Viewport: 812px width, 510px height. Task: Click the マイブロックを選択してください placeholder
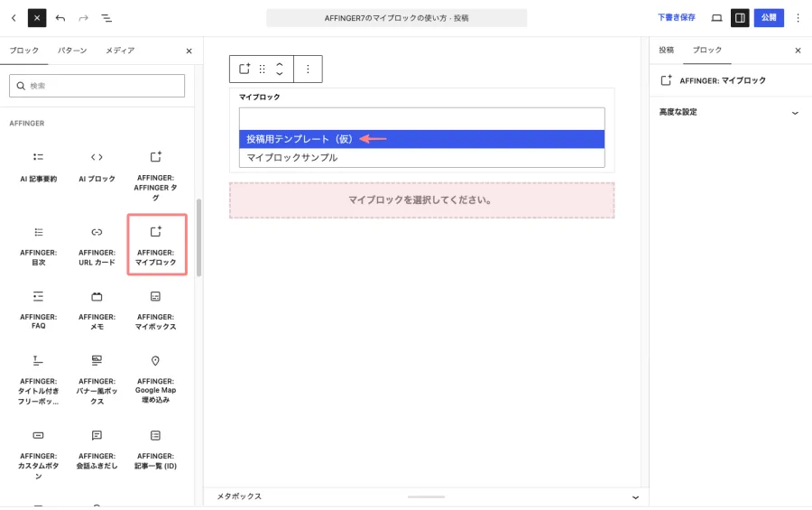(422, 200)
